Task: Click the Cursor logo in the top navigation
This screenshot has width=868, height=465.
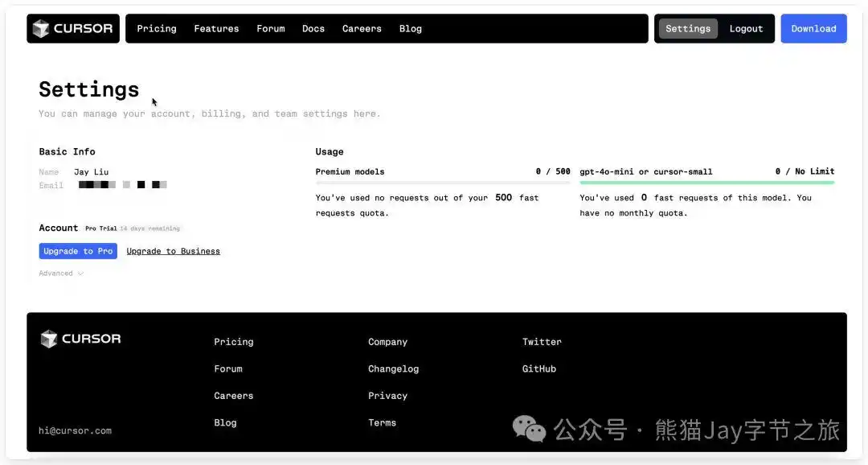Action: tap(72, 28)
